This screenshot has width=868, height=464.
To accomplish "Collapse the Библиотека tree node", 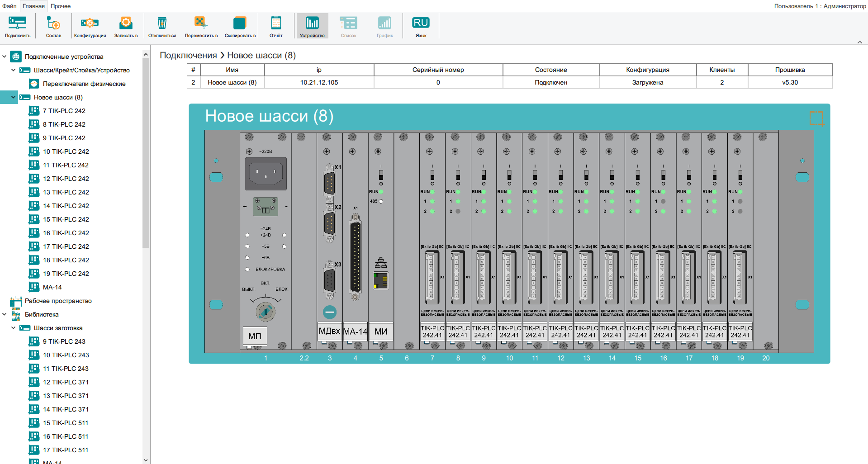I will click(5, 314).
